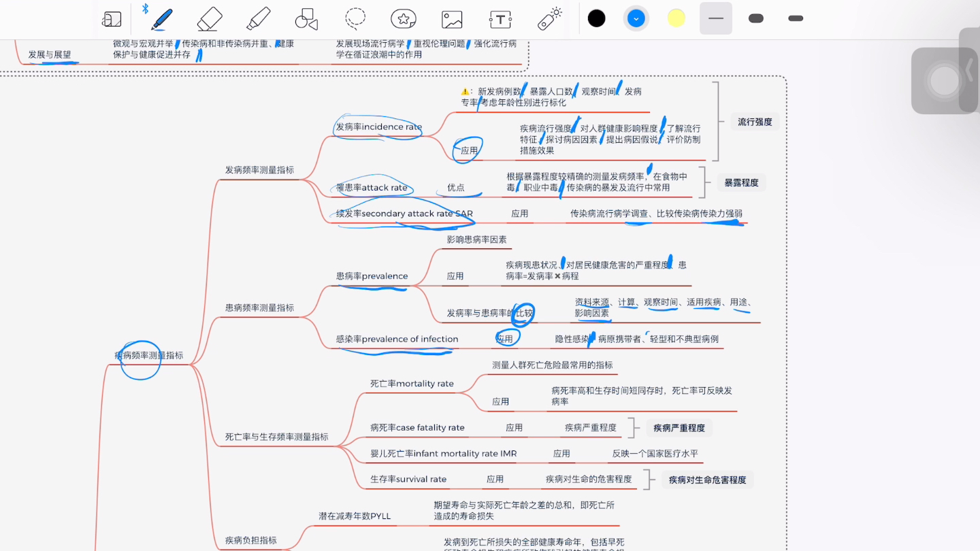Image resolution: width=980 pixels, height=551 pixels.
Task: Tap the zoom window tool icon
Action: coord(112,19)
